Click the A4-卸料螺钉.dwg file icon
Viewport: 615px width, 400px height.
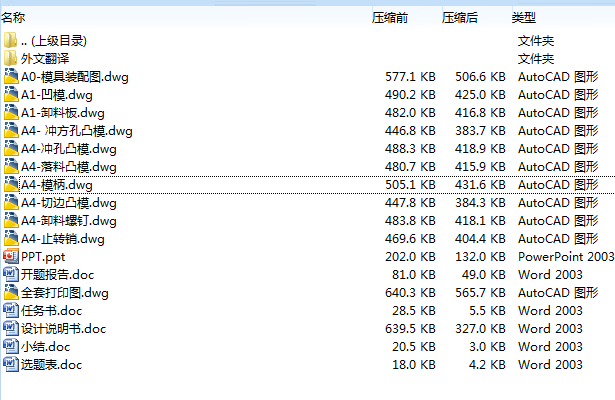(11, 221)
